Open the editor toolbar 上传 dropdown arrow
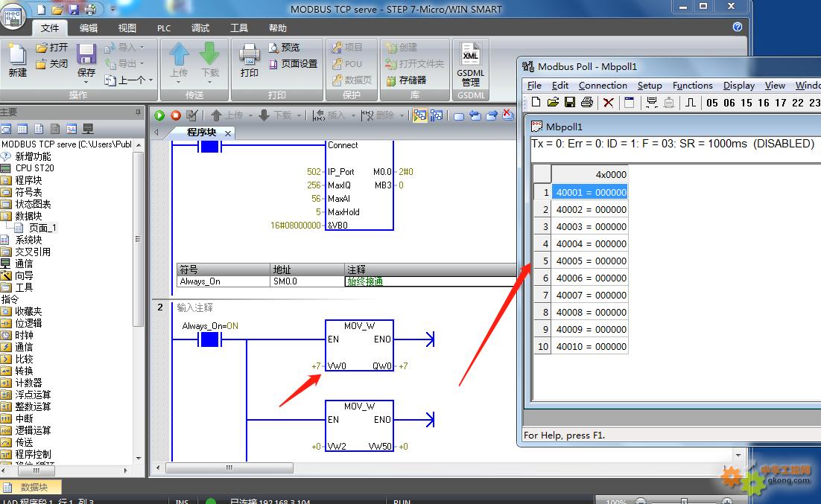The width and height of the screenshot is (821, 504). coord(250,115)
